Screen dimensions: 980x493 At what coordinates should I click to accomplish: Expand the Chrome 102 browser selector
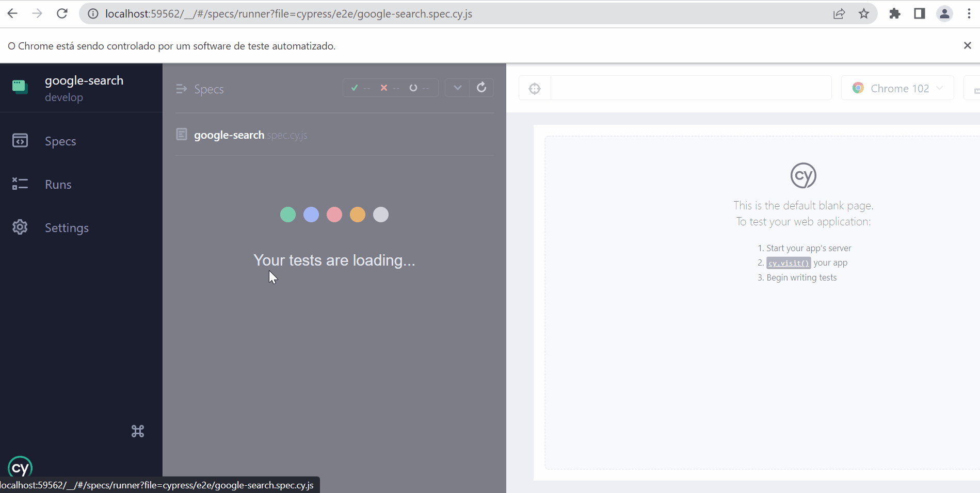point(897,88)
